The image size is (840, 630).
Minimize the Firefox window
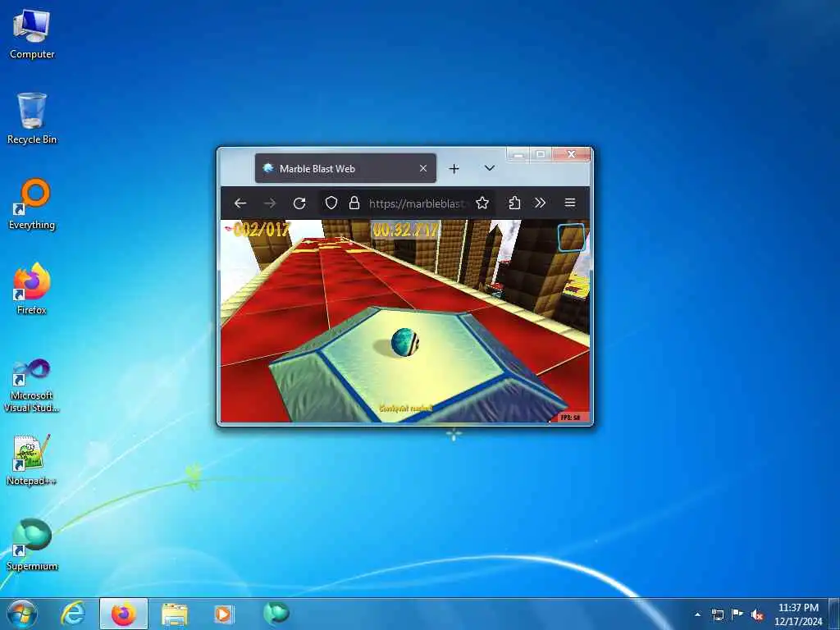pos(518,154)
